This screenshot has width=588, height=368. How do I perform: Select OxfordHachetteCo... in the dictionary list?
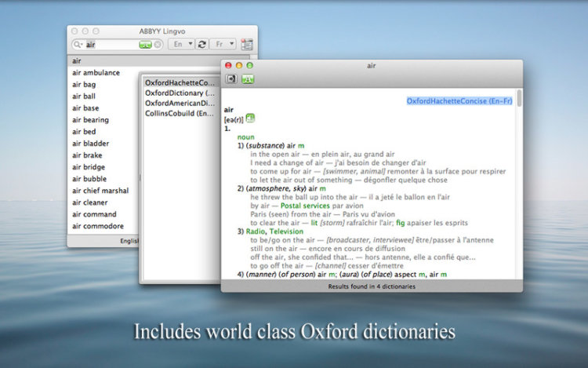(x=180, y=82)
